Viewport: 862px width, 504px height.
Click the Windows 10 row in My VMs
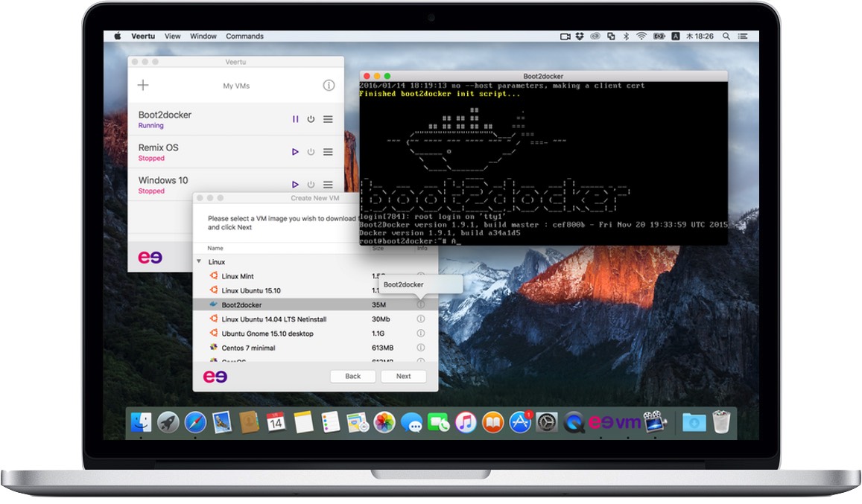[x=236, y=185]
